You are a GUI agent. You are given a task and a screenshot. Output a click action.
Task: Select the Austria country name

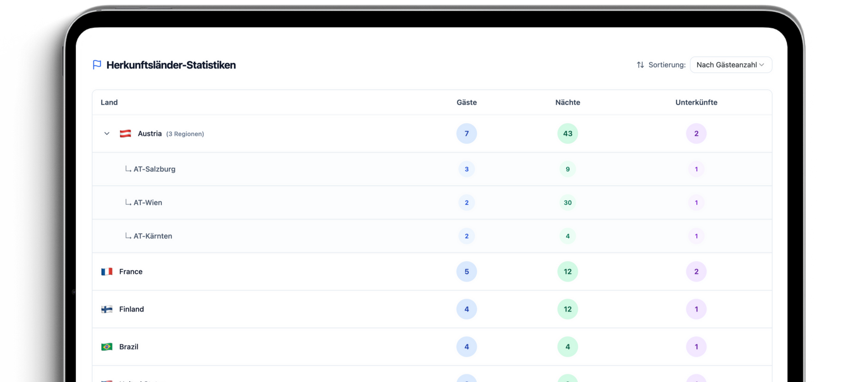(x=150, y=134)
